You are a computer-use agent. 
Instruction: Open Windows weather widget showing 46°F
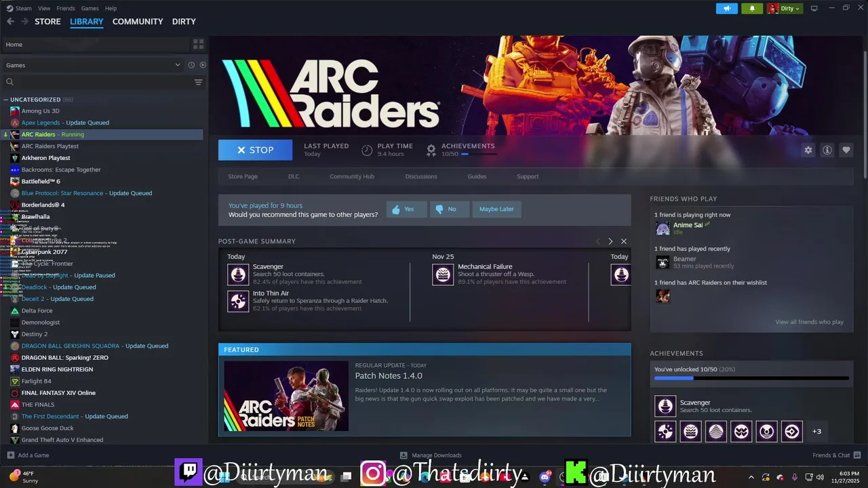click(24, 476)
